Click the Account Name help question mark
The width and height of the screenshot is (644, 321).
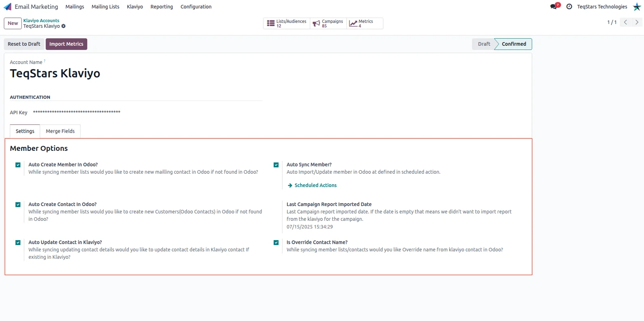point(45,61)
